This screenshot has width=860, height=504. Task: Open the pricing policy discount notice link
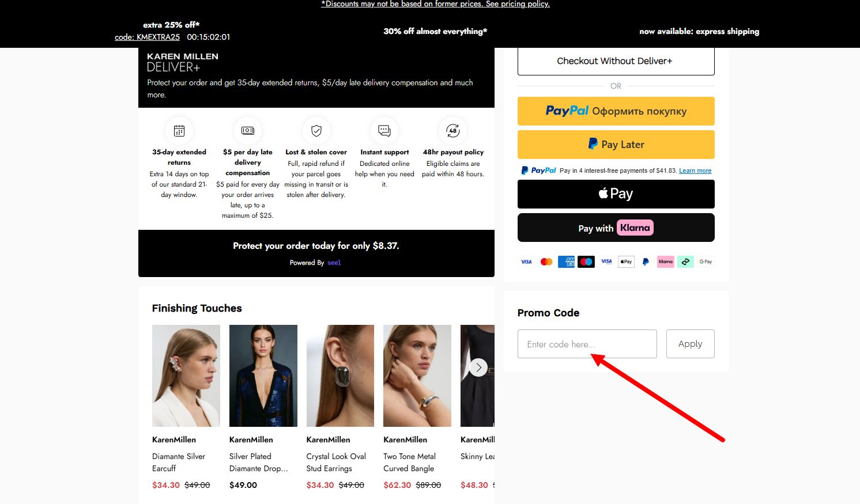[x=435, y=4]
